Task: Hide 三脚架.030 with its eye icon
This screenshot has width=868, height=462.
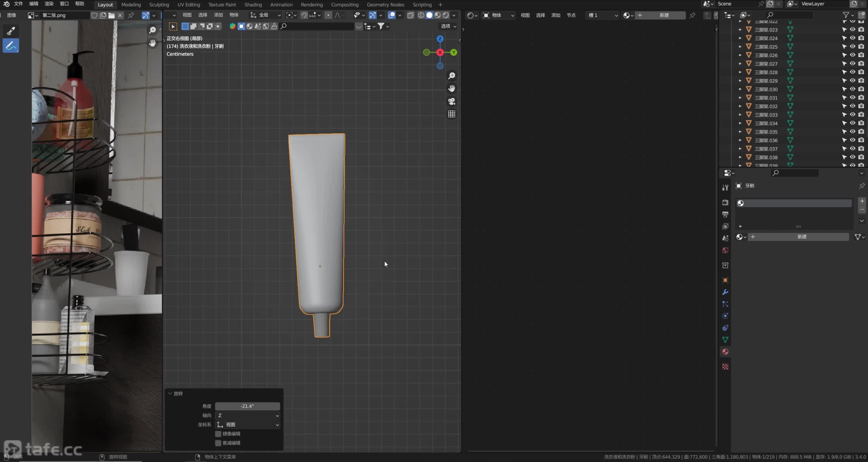Action: (x=852, y=89)
